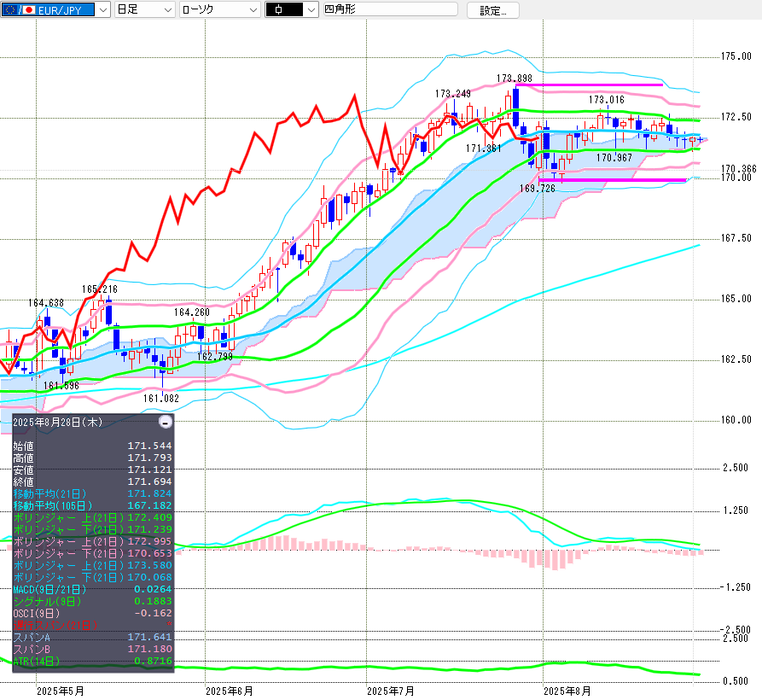Open the 日足 timeframe dropdown
762x700 pixels.
tap(144, 9)
